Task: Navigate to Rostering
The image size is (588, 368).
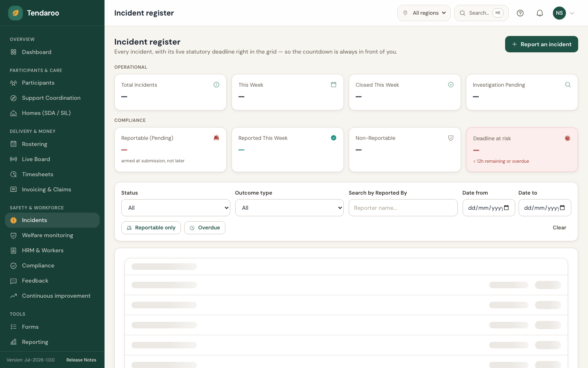Action: [x=52, y=144]
